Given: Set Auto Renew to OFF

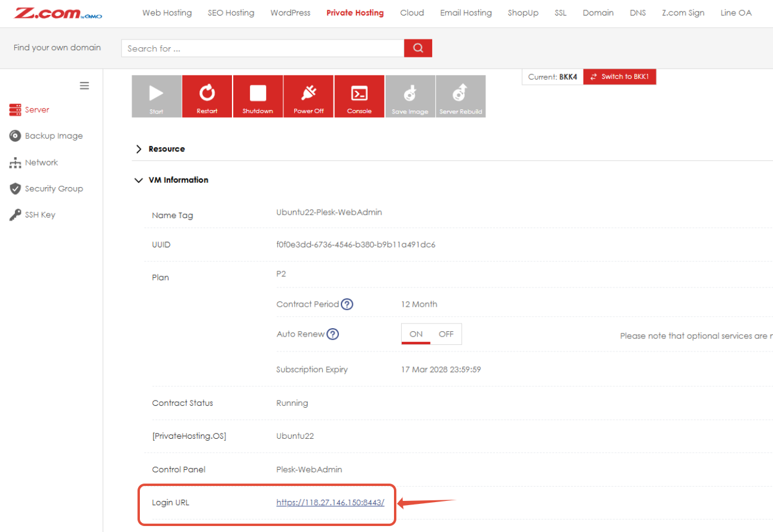Looking at the screenshot, I should point(446,334).
